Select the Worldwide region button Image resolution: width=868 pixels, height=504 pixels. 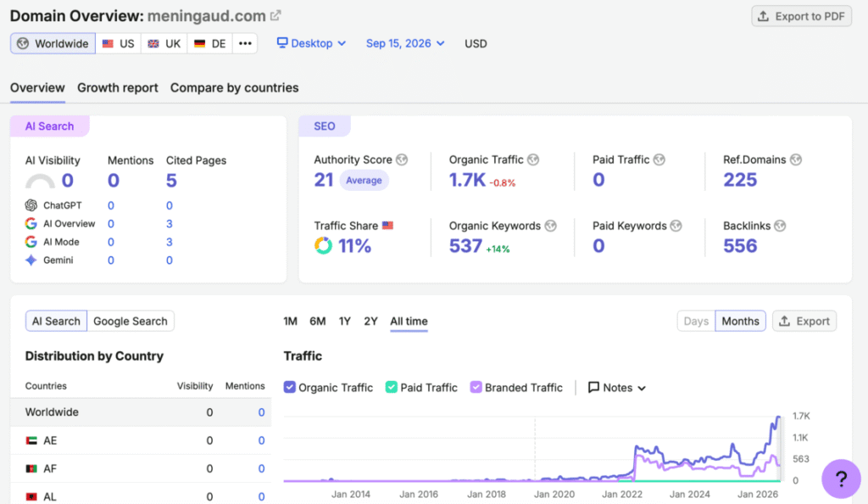53,44
